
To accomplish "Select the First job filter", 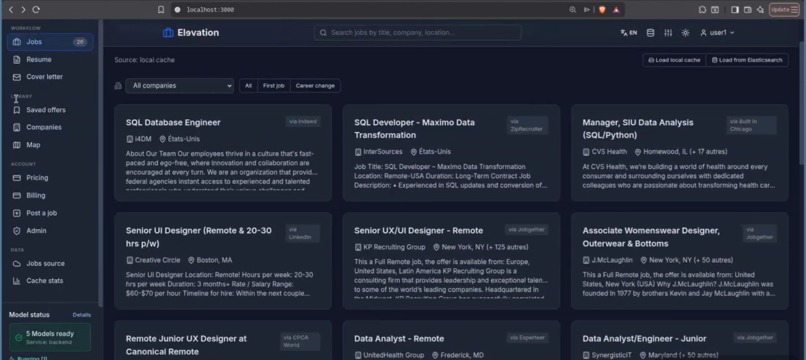I will pos(273,86).
